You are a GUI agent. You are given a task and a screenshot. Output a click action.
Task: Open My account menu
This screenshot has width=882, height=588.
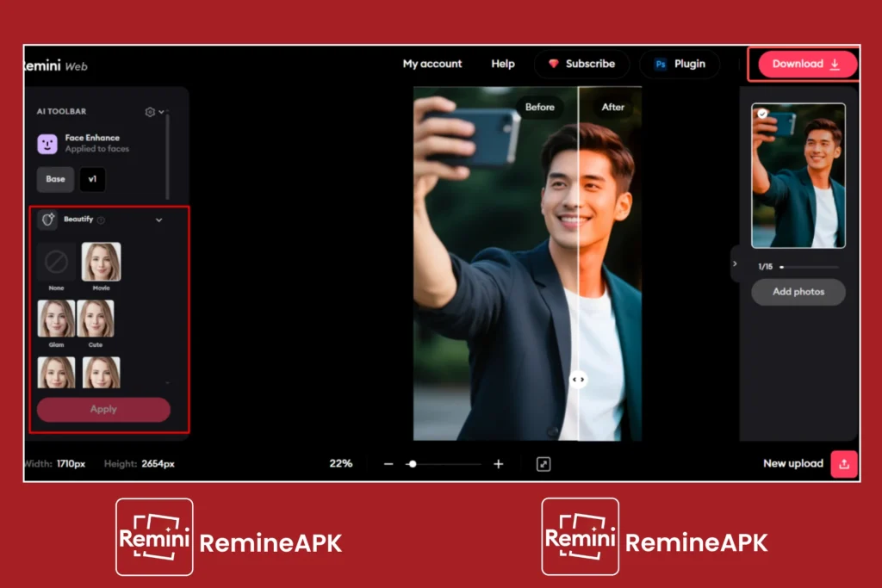coord(432,64)
